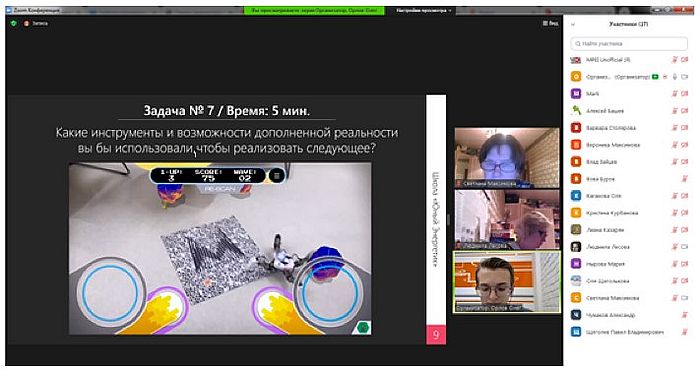The width and height of the screenshot is (700, 370).
Task: Click the Zoom window title bar icon
Action: click(8, 10)
